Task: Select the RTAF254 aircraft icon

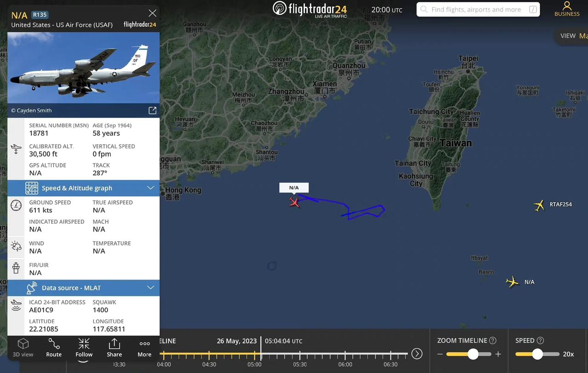Action: [x=539, y=205]
